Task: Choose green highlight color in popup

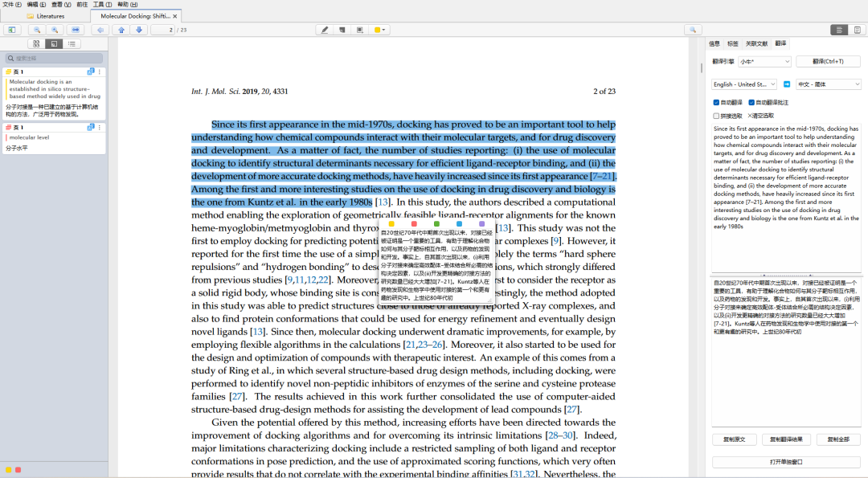Action: [x=436, y=224]
